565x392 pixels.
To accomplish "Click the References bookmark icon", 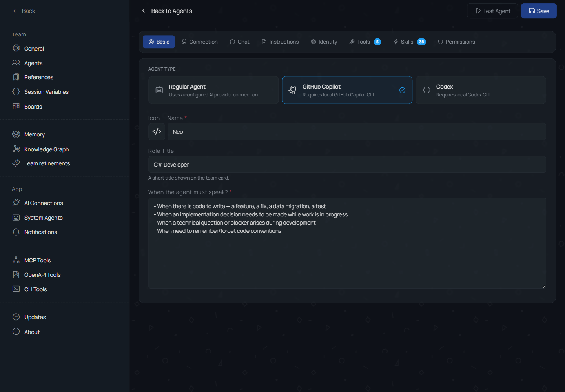I will 16,77.
